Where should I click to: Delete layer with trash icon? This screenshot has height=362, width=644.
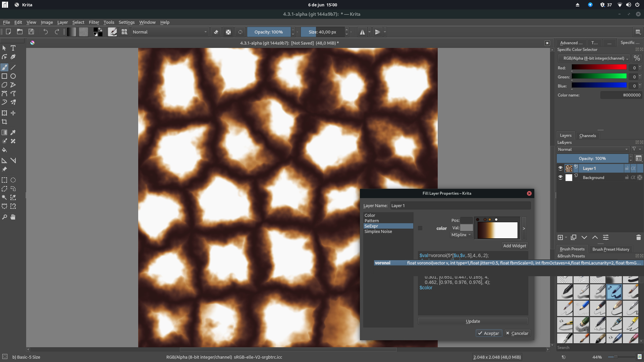pyautogui.click(x=638, y=237)
